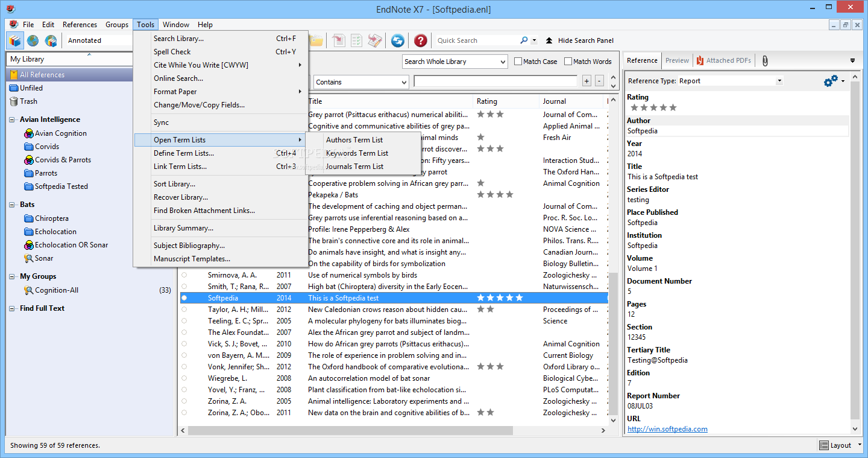Image resolution: width=868 pixels, height=458 pixels.
Task: Click the reference panel gear settings icon
Action: pyautogui.click(x=831, y=81)
